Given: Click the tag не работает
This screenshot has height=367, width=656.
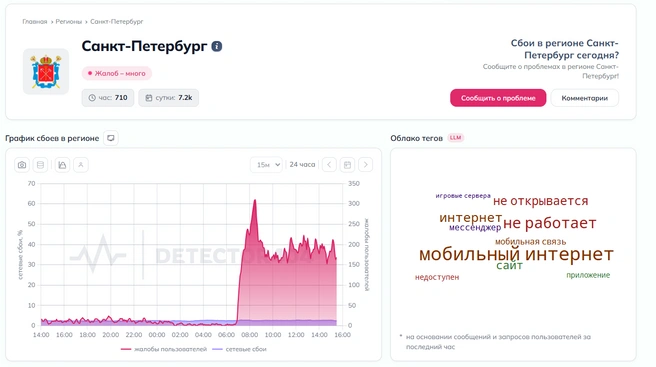Looking at the screenshot, I should (549, 223).
